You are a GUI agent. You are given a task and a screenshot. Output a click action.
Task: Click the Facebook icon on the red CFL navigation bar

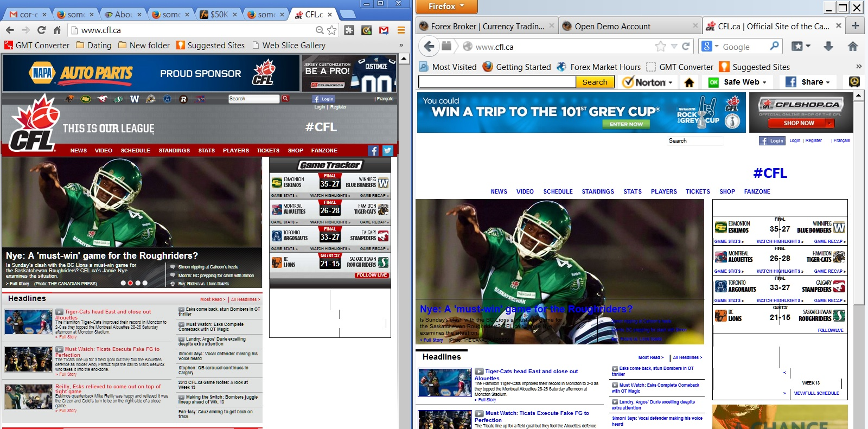(373, 151)
